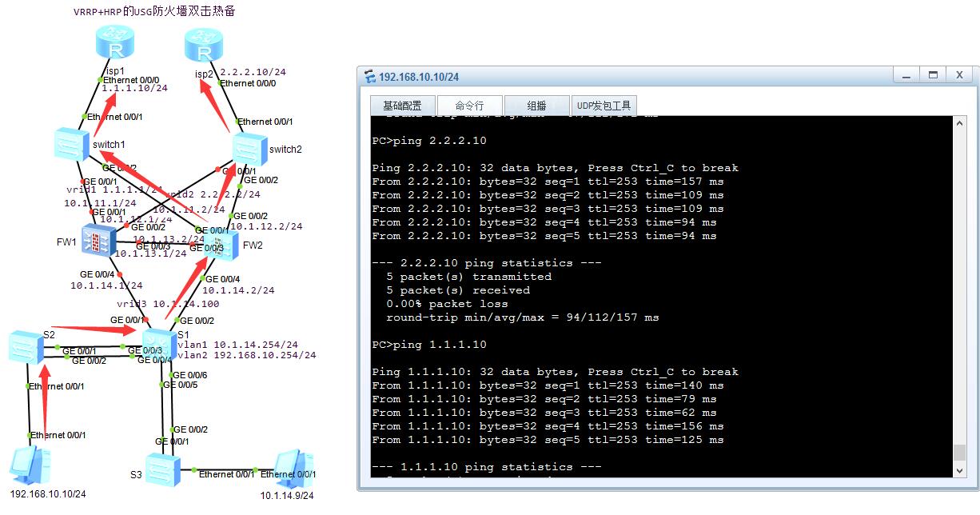Click the S2 switch icon
This screenshot has height=515, width=980.
(x=26, y=348)
